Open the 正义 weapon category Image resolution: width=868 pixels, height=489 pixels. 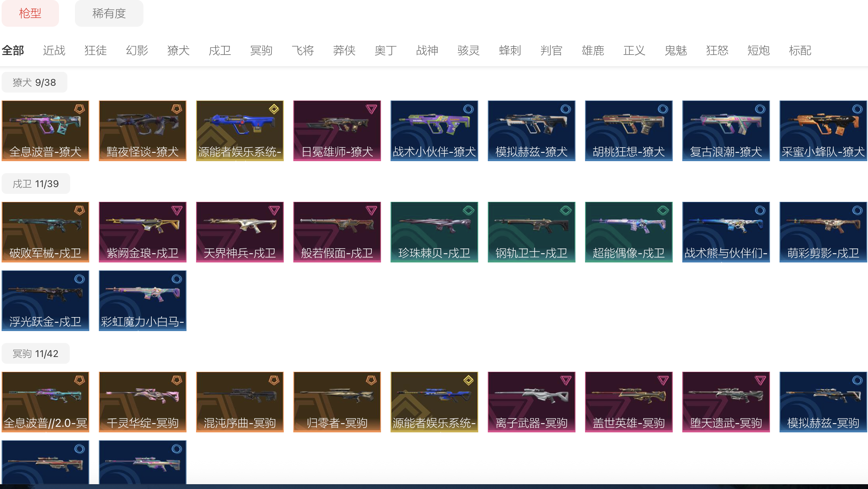634,51
